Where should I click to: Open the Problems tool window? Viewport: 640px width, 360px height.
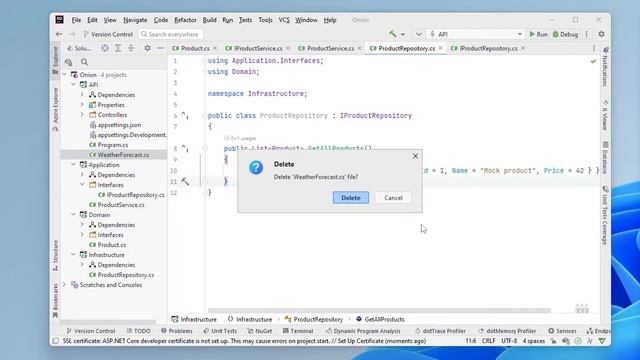[177, 331]
